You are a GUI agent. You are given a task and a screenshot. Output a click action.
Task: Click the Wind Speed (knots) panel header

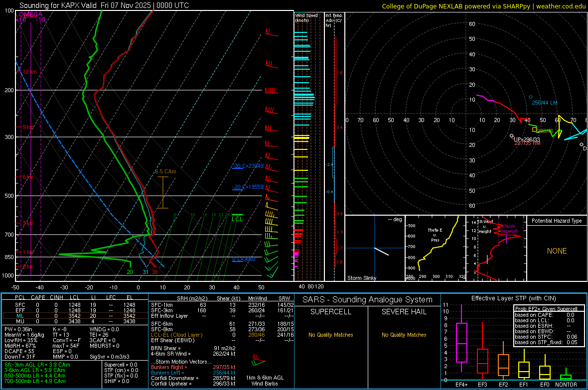(x=306, y=17)
